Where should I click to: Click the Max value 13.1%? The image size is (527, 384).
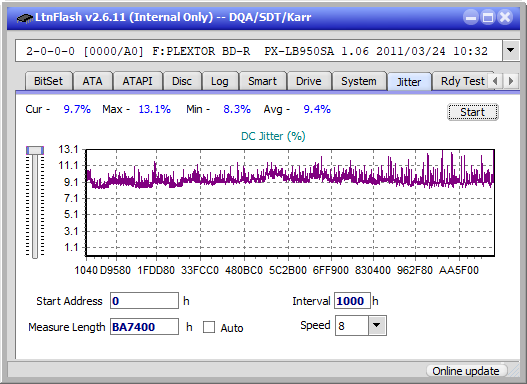pyautogui.click(x=155, y=109)
